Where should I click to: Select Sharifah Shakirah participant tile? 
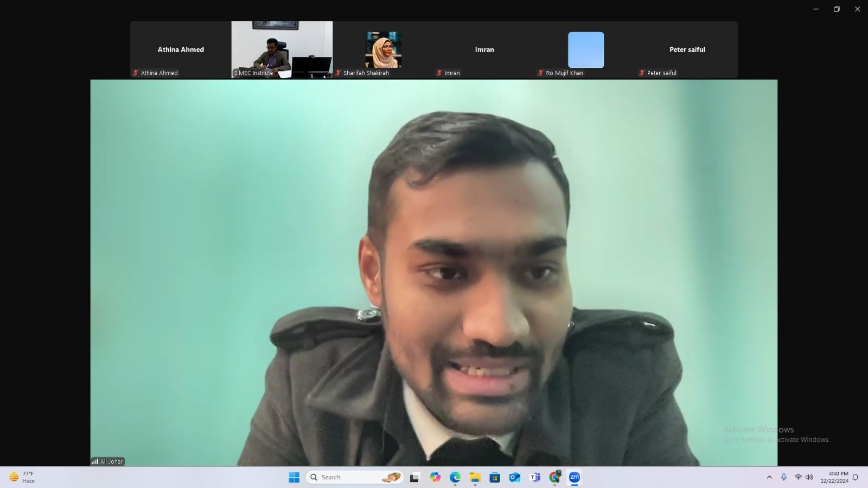pyautogui.click(x=383, y=49)
